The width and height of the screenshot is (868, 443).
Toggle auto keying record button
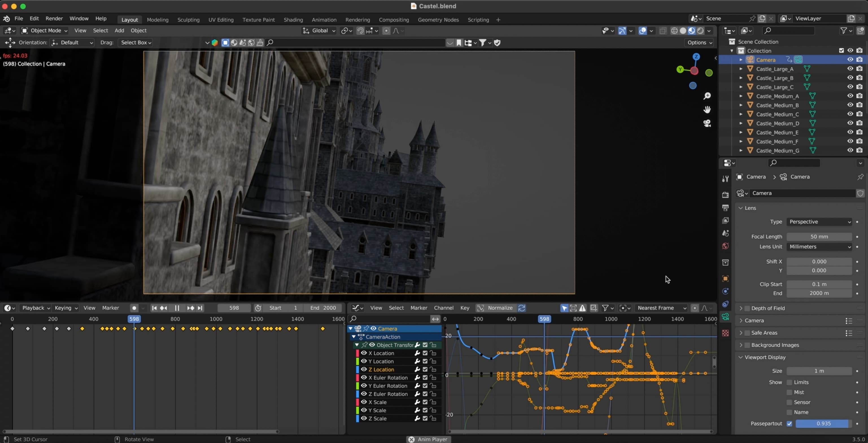(x=134, y=308)
